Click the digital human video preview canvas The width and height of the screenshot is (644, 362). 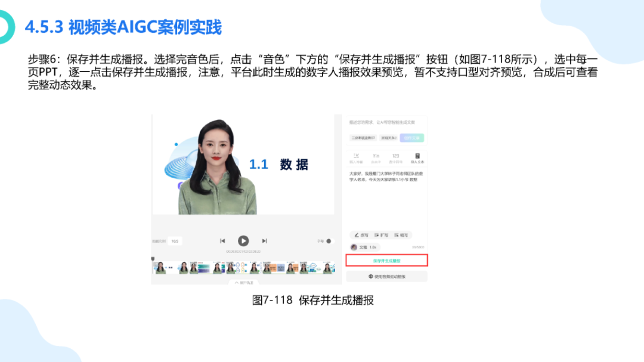pyautogui.click(x=243, y=165)
